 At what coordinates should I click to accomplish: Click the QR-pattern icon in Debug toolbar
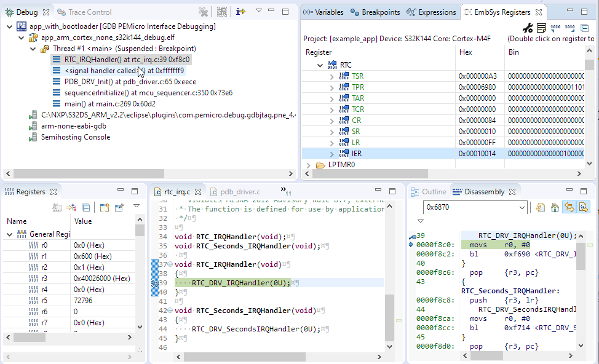[x=221, y=12]
